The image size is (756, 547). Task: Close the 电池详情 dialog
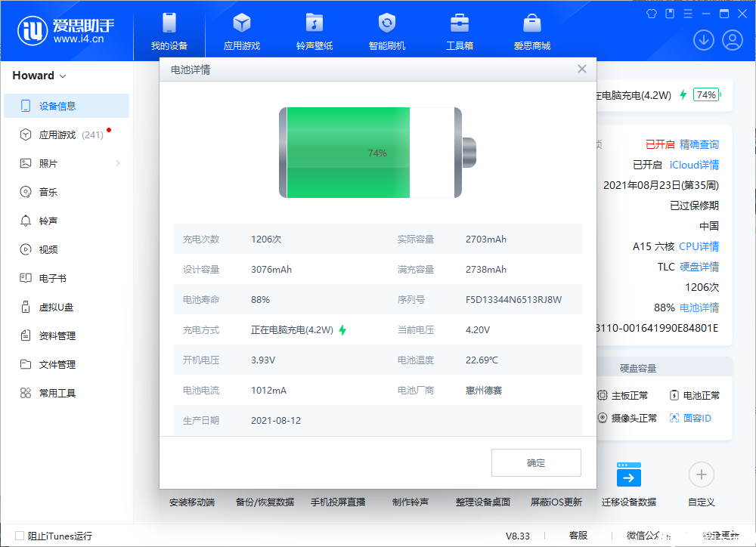click(582, 69)
